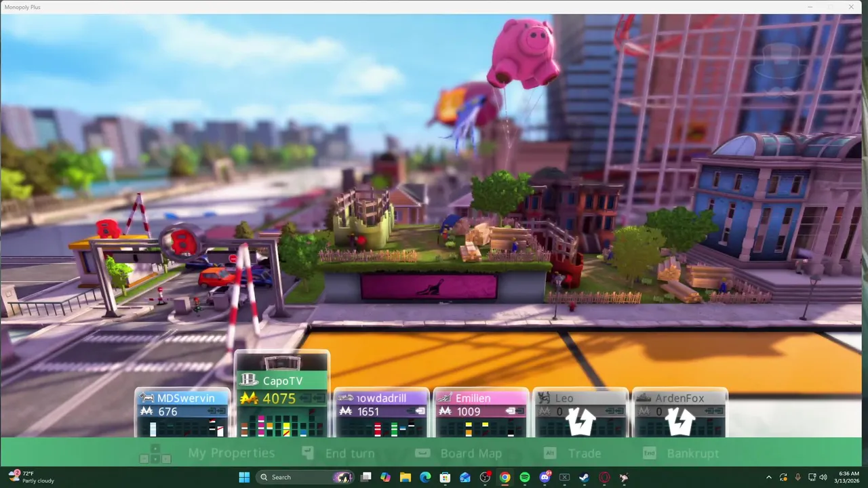The width and height of the screenshot is (868, 488).
Task: Click MDSwervin's 676 money amount
Action: pos(167,411)
